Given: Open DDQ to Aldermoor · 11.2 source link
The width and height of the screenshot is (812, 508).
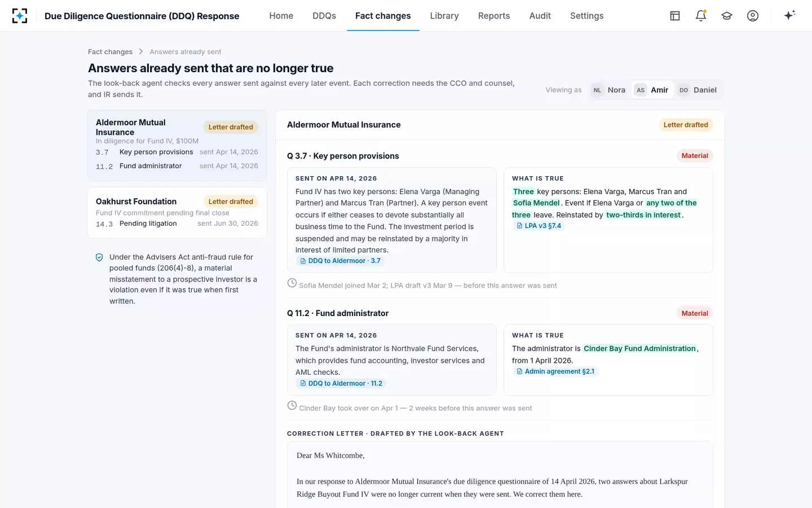Looking at the screenshot, I should click(x=341, y=383).
